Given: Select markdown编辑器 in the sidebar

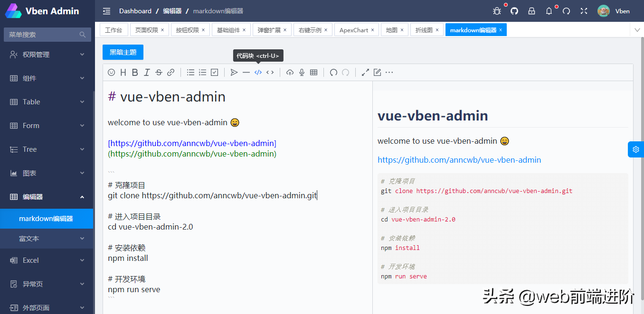Looking at the screenshot, I should click(47, 219).
